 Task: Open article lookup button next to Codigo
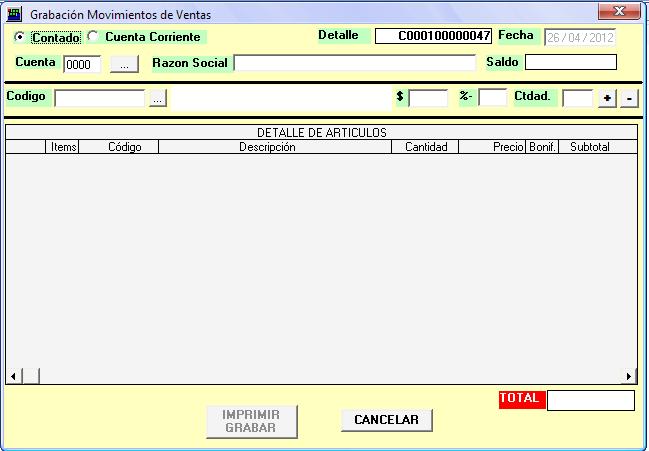click(158, 98)
